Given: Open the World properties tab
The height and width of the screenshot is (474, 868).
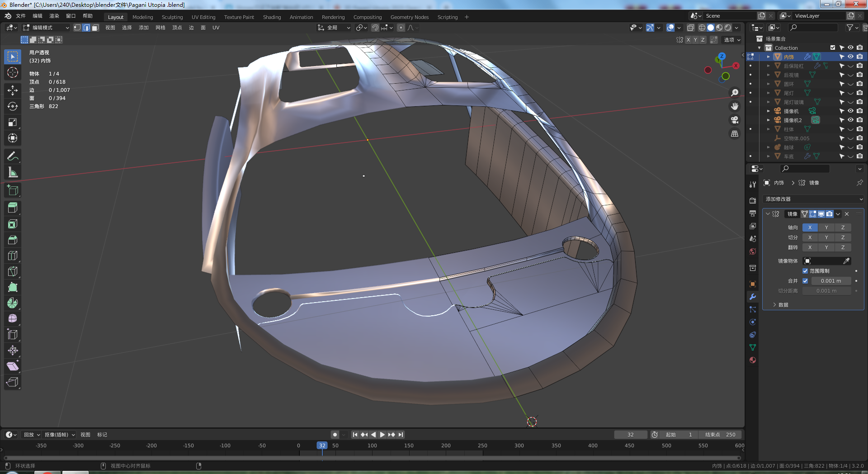Looking at the screenshot, I should (x=753, y=251).
